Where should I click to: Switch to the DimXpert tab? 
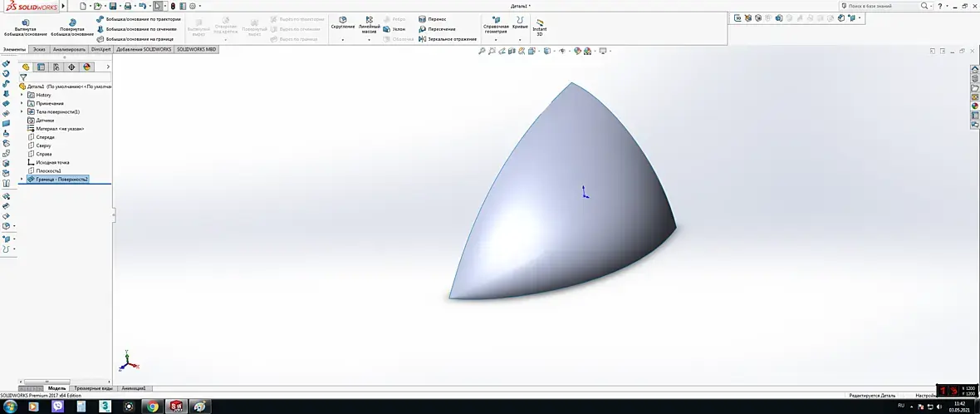click(x=100, y=49)
